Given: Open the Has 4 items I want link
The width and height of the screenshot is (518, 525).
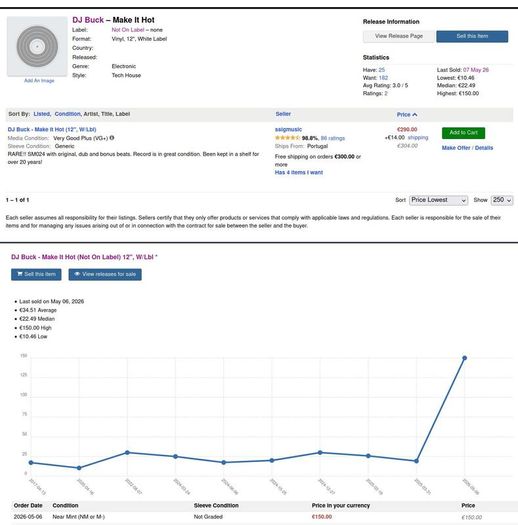Looking at the screenshot, I should 299,172.
